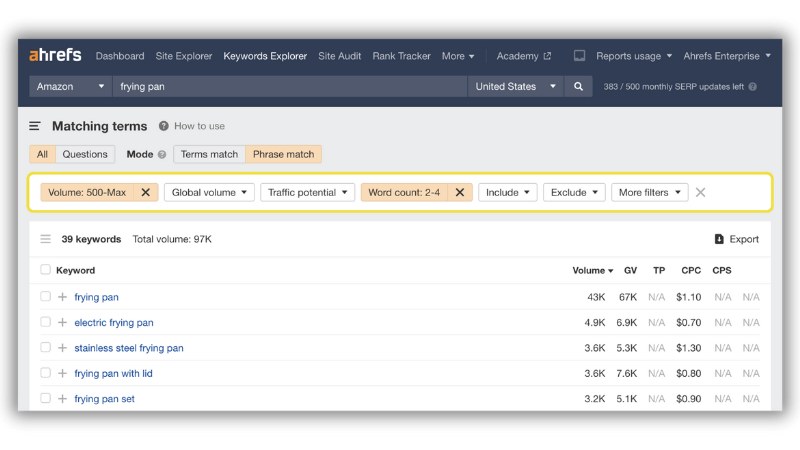800x450 pixels.
Task: Select the stainless steel frying pan checkbox
Action: pyautogui.click(x=45, y=347)
